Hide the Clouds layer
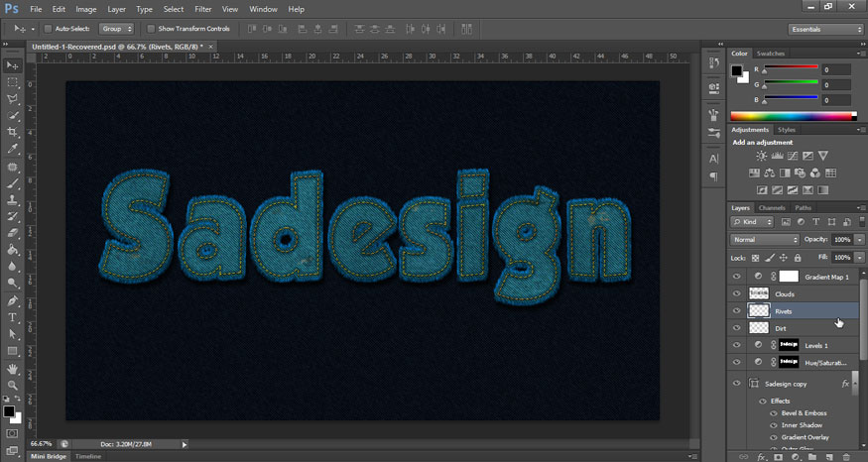 [x=736, y=293]
